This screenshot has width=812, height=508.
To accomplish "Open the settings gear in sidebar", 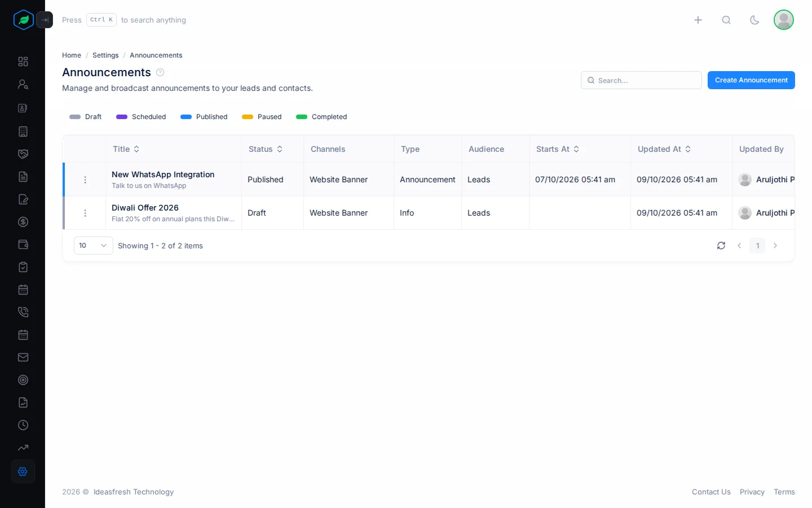I will point(23,472).
